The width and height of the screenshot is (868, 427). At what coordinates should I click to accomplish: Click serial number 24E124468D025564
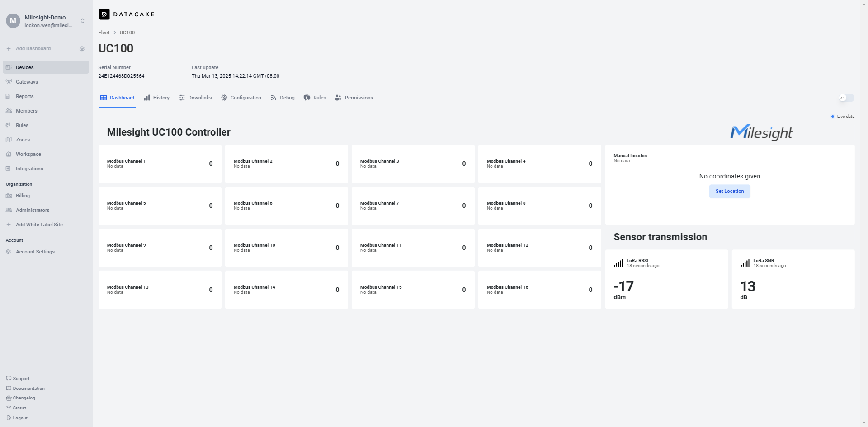click(121, 76)
